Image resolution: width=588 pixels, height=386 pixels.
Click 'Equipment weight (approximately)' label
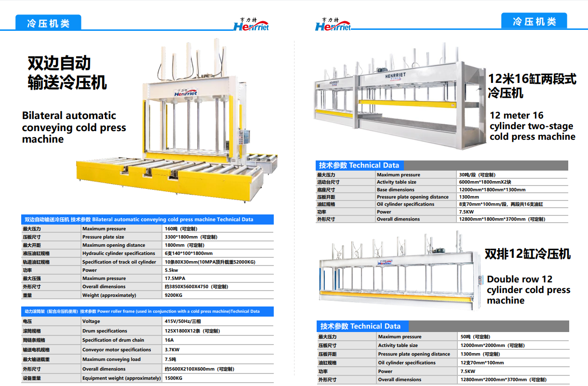tap(121, 378)
